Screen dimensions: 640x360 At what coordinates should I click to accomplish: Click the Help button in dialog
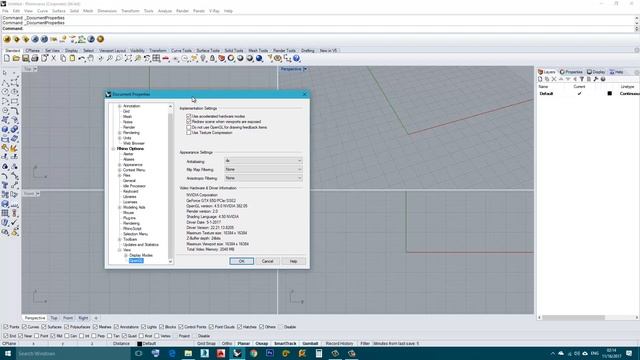(293, 261)
